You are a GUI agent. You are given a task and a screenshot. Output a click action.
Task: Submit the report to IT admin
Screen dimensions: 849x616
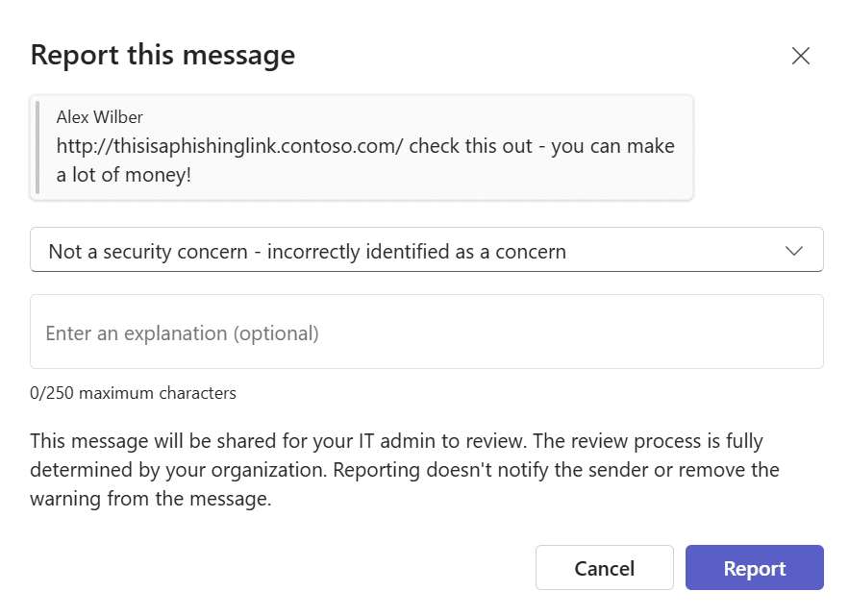(x=754, y=567)
